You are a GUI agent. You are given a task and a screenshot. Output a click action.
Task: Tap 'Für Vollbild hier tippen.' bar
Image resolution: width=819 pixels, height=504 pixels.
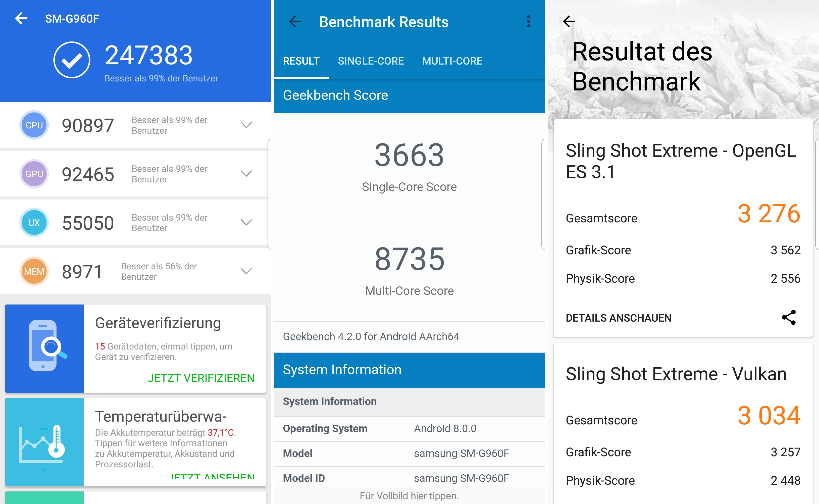click(x=409, y=496)
